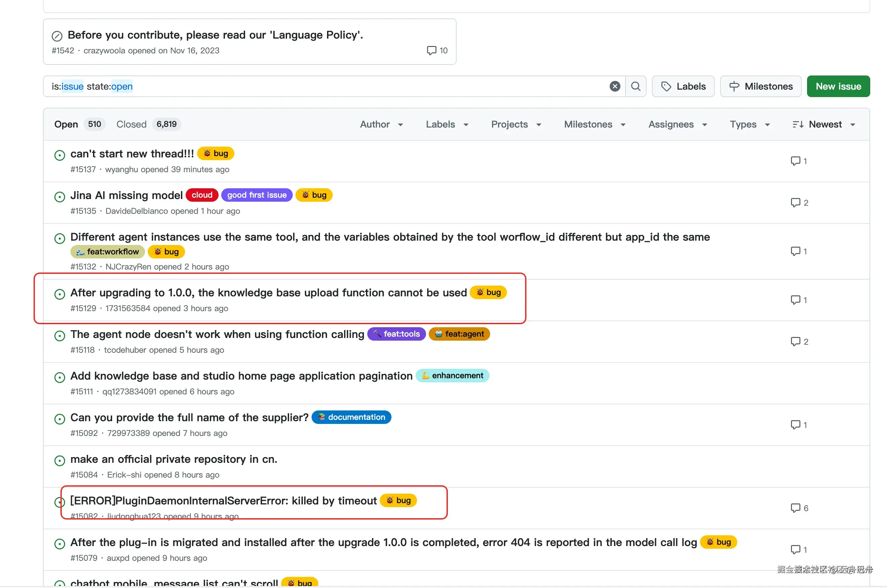Open the Types filter dropdown
The image size is (887, 588).
point(749,124)
